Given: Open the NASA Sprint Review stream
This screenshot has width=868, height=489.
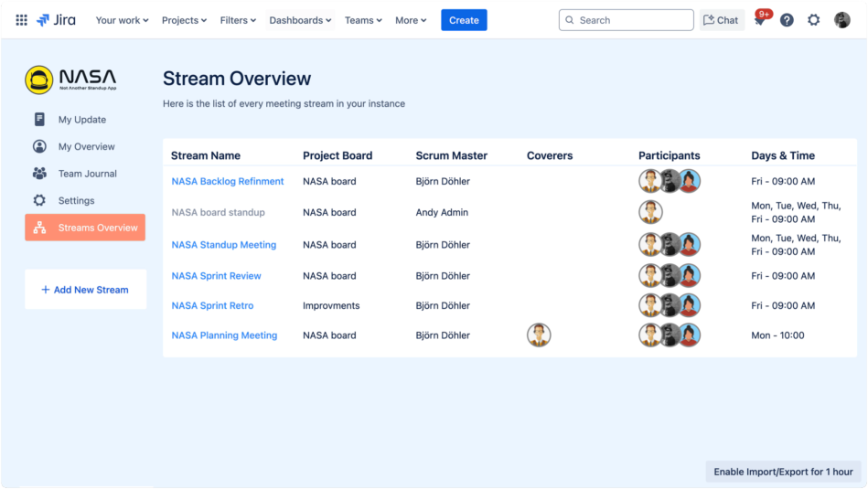Looking at the screenshot, I should (216, 275).
